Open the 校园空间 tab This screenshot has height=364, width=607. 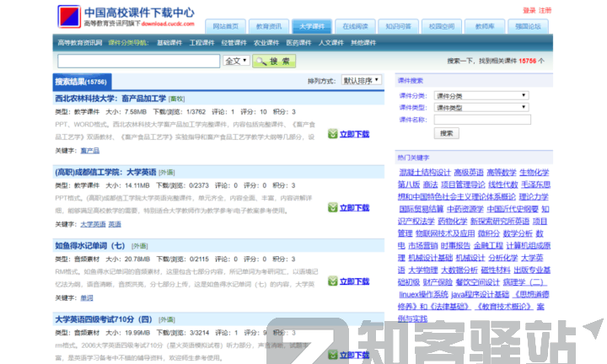coord(442,26)
